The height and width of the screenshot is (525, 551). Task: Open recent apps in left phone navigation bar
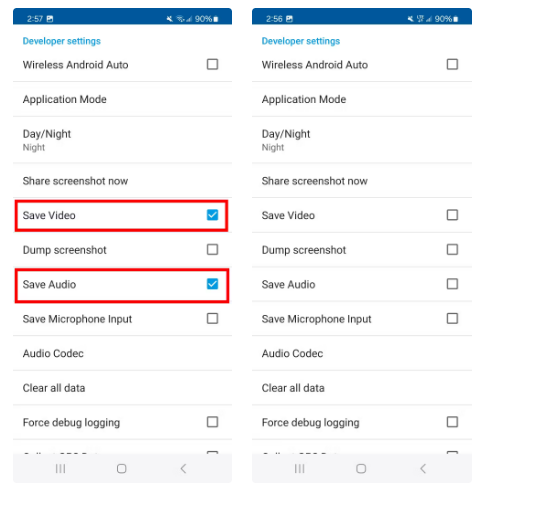[x=60, y=468]
